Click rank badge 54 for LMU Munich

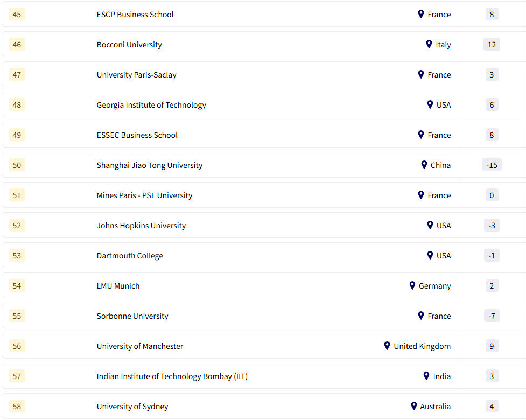tap(17, 286)
